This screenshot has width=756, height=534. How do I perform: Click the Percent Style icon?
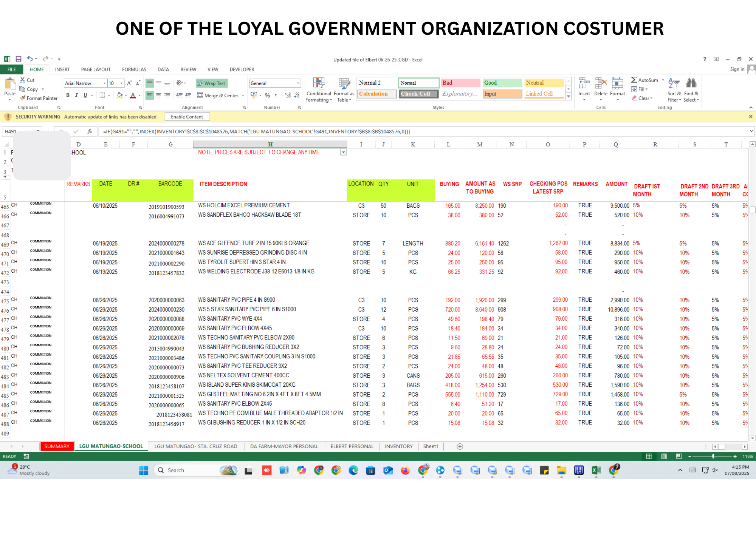[268, 96]
